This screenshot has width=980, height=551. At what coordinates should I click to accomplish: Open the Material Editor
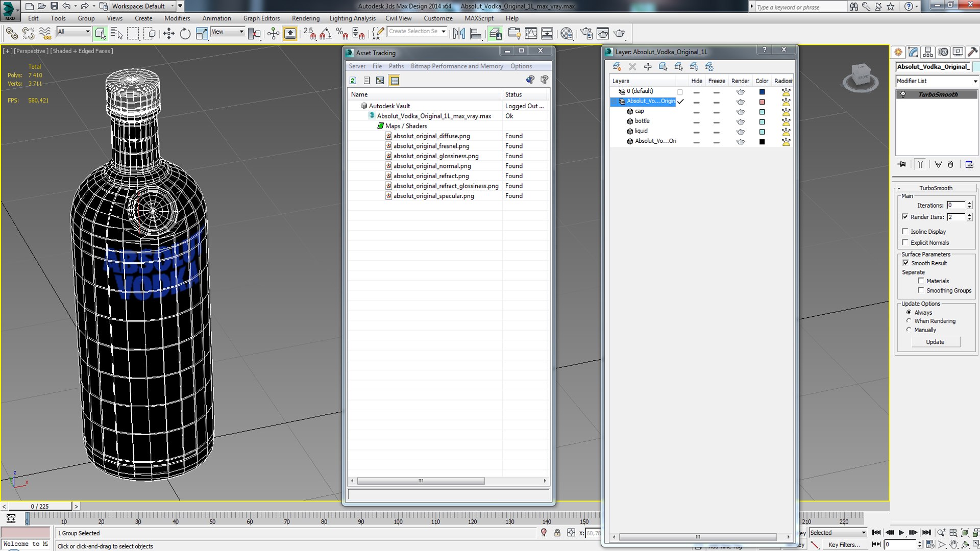(x=567, y=34)
